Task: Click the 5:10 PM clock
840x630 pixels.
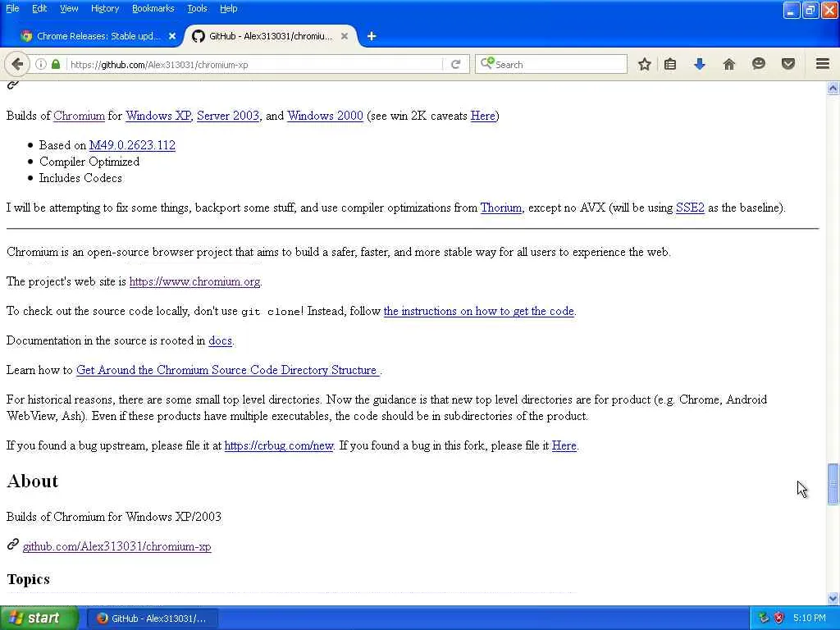Action: coord(810,618)
